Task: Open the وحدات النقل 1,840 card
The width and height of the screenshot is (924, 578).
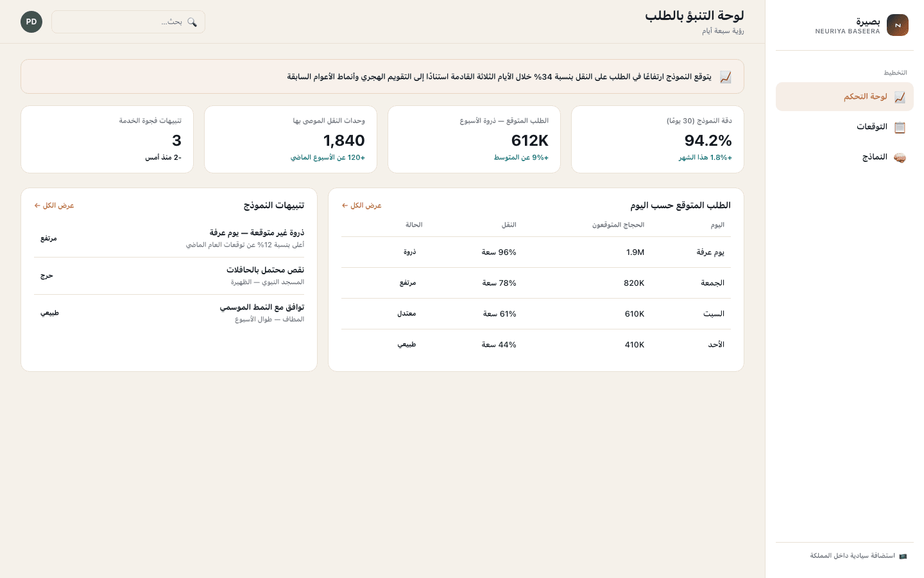Action: pyautogui.click(x=291, y=139)
